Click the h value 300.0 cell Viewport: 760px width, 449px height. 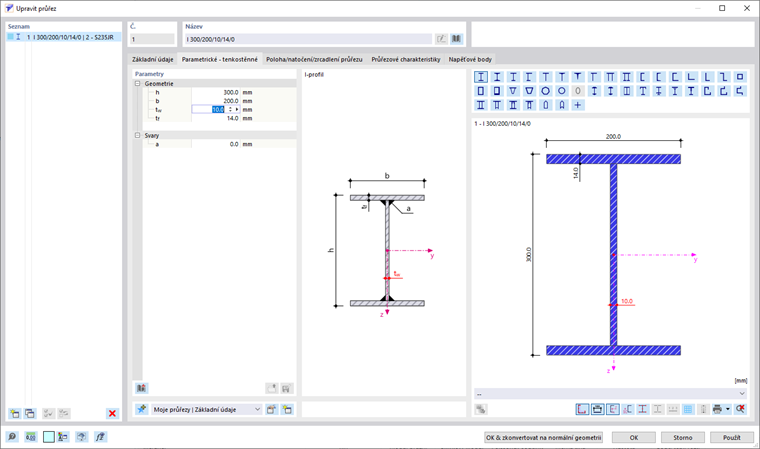coord(216,92)
